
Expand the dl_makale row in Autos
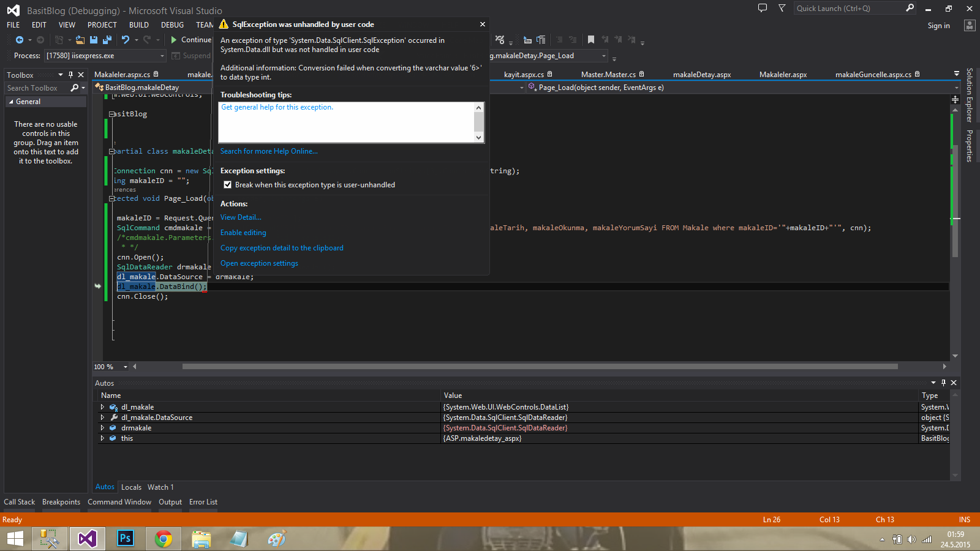[x=102, y=407]
